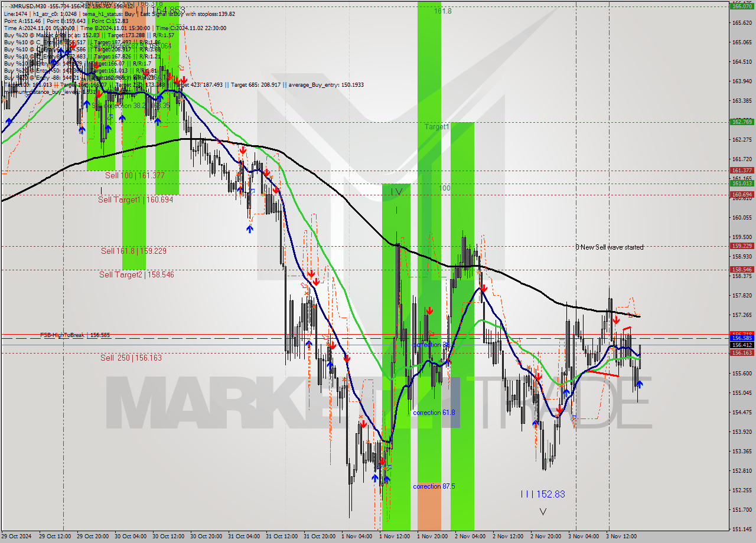Click the 'Sell 161.8 | 159.229' label

pyautogui.click(x=133, y=251)
